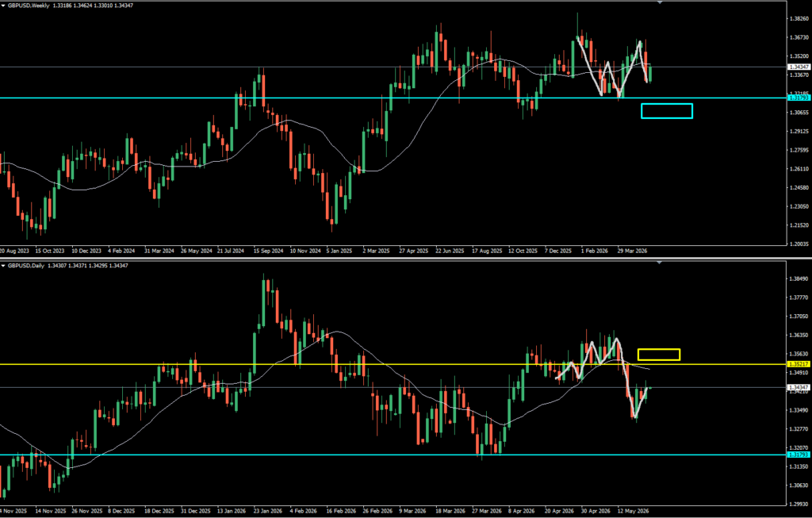Click the 1.21520 price level on Weekly axis
Viewport: 812px width, 518px height.
tap(799, 225)
